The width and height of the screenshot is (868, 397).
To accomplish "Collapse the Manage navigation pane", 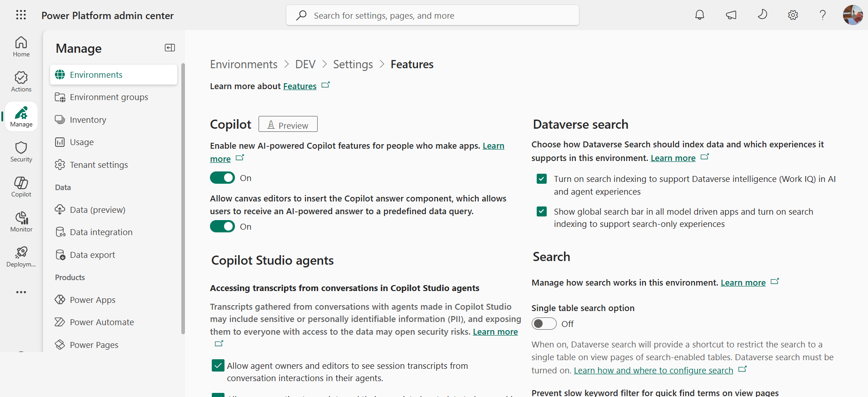I will 170,48.
